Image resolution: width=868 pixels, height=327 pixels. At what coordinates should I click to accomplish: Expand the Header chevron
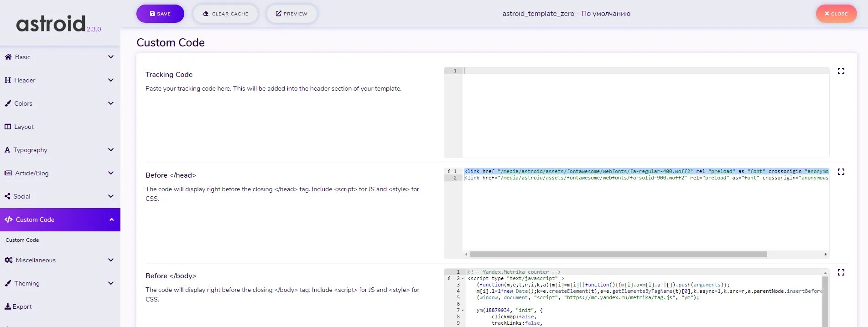click(111, 80)
